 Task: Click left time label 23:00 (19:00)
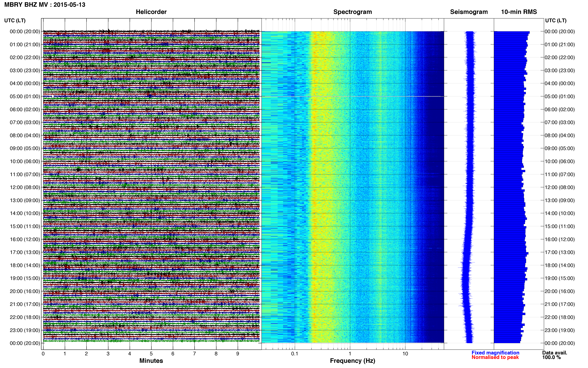pos(25,330)
